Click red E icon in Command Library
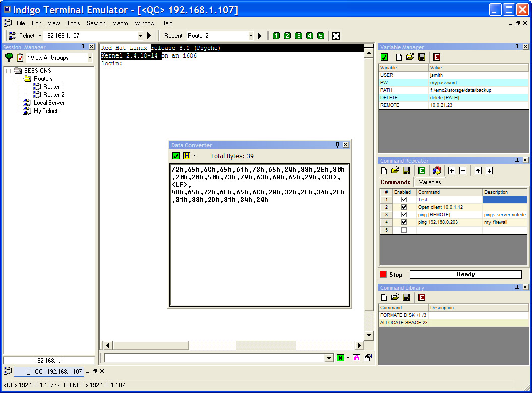532x393 pixels. coord(422,297)
